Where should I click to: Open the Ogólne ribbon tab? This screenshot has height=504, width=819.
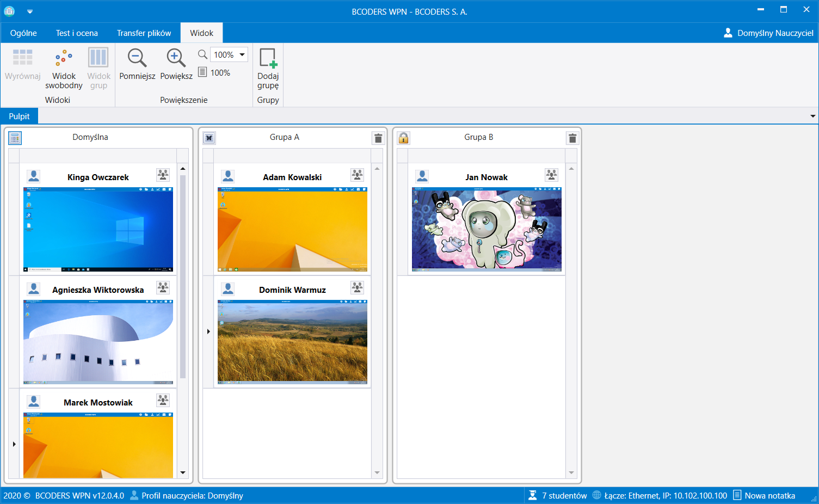(x=23, y=33)
